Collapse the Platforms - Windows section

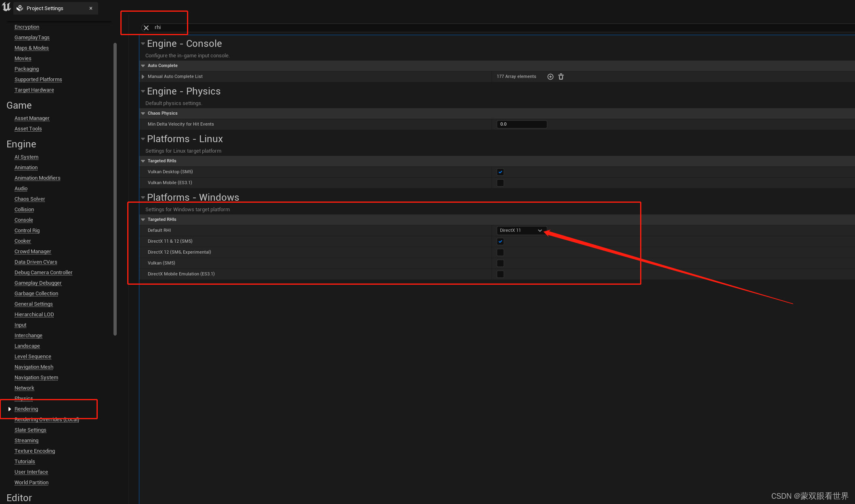click(143, 197)
